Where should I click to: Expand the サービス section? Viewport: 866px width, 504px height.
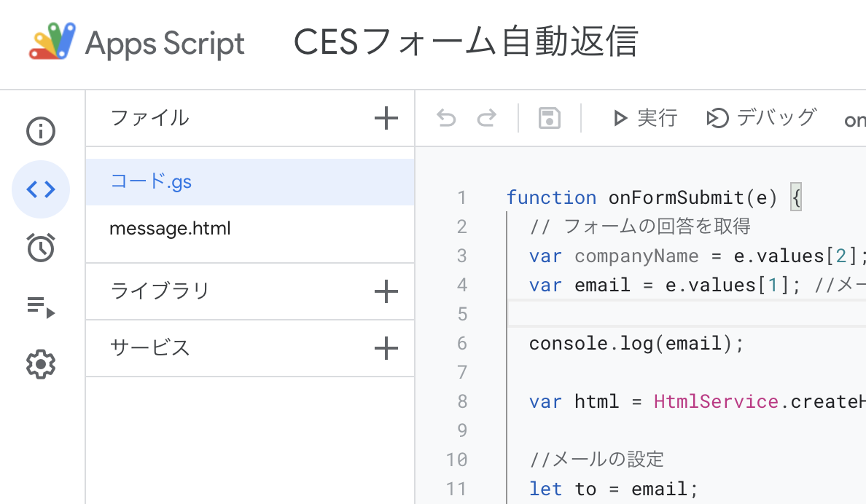click(x=149, y=348)
